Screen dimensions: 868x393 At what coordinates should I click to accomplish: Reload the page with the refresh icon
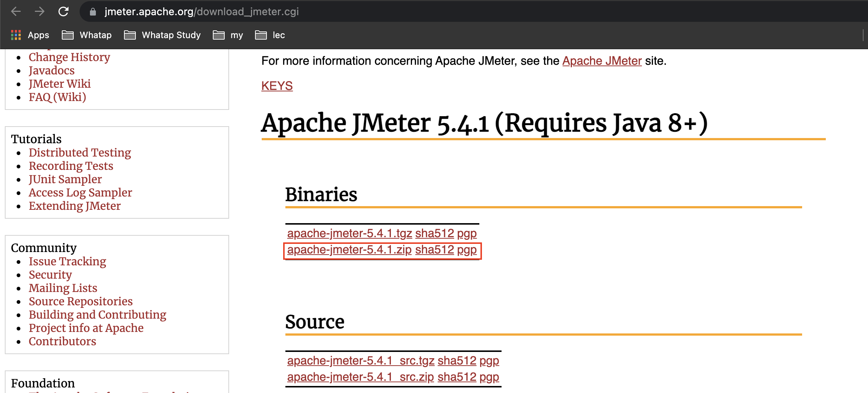[x=64, y=11]
